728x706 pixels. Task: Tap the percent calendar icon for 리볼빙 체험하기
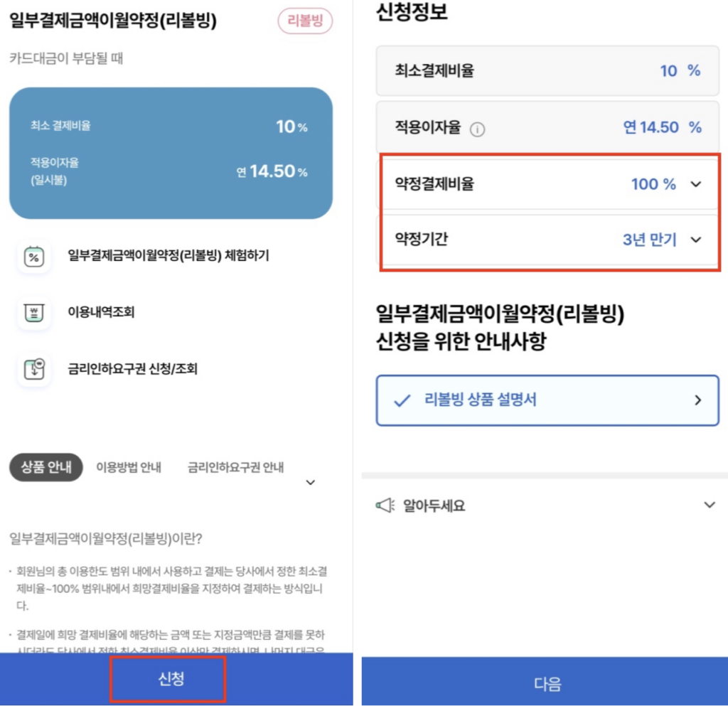[33, 257]
